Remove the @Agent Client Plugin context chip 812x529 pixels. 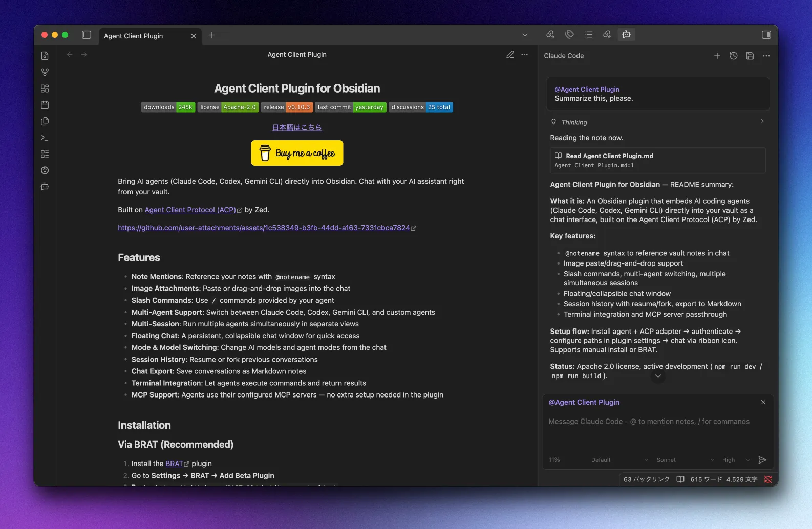(x=763, y=402)
